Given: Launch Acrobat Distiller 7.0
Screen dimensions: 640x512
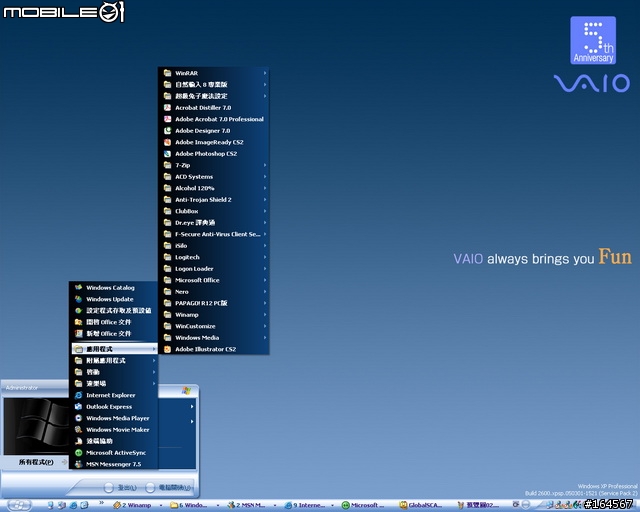Looking at the screenshot, I should pos(213,108).
